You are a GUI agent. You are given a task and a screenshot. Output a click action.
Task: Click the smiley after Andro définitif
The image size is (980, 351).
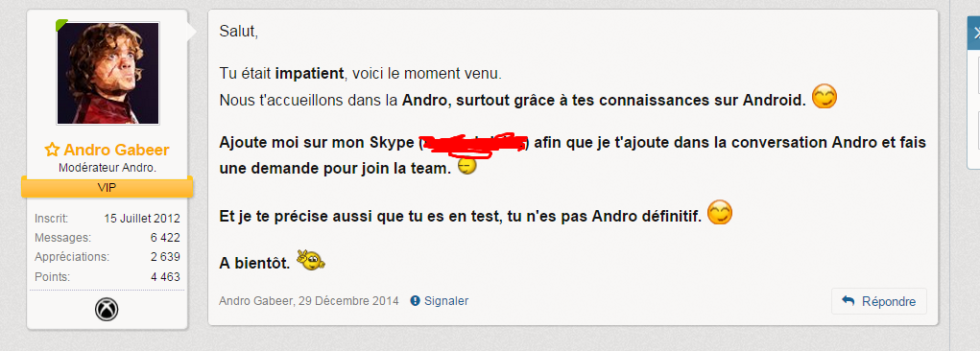pos(719,213)
